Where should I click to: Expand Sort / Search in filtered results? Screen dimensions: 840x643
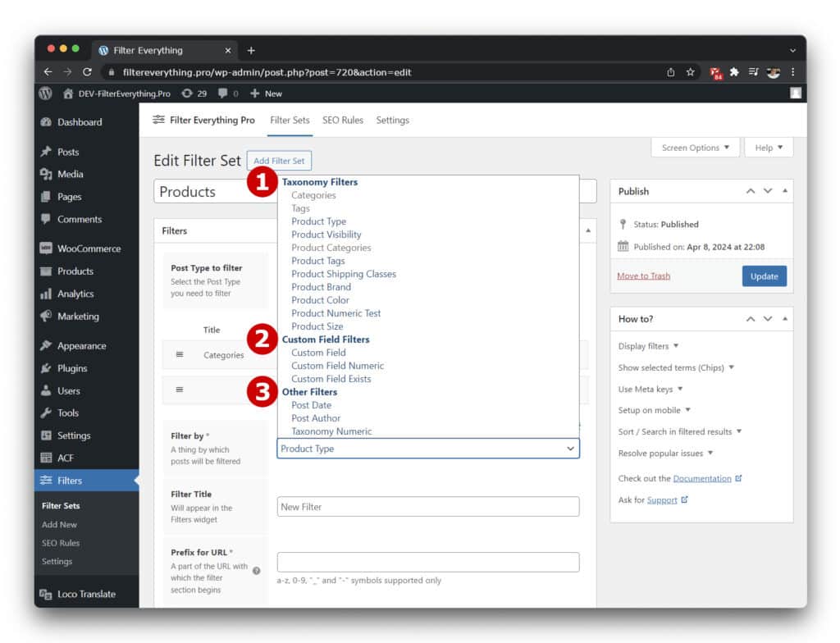coord(680,432)
